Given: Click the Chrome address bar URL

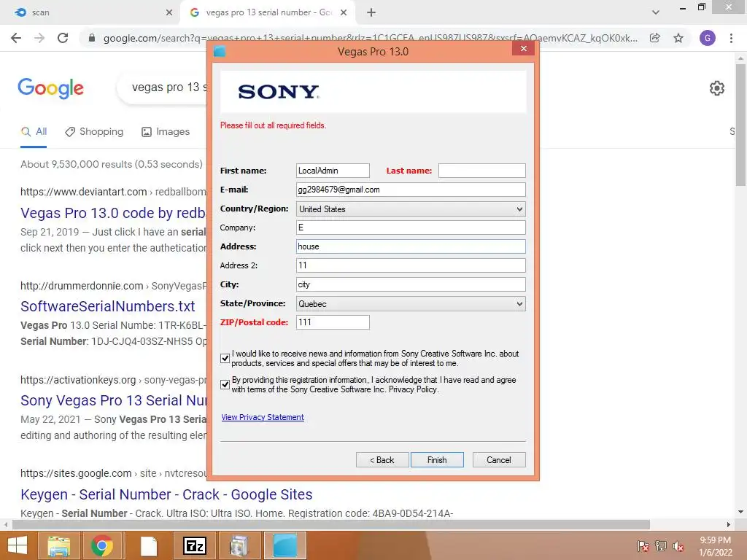Looking at the screenshot, I should point(370,38).
